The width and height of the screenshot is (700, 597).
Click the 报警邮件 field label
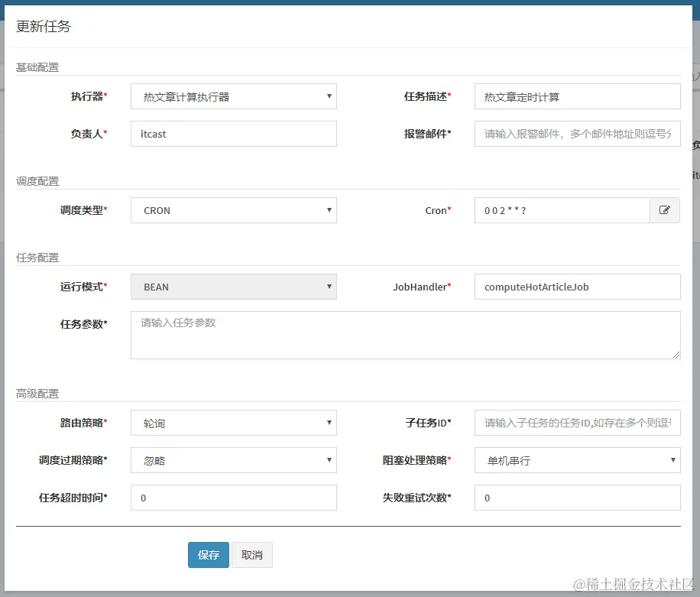(428, 134)
